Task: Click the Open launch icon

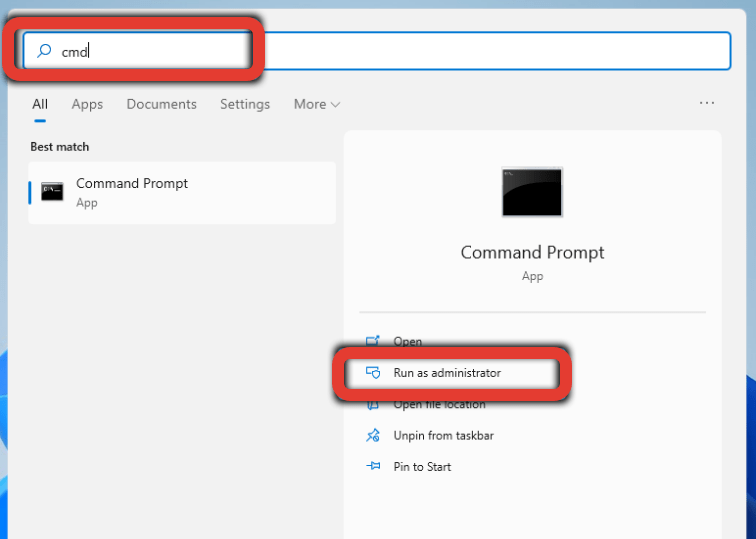Action: [373, 341]
